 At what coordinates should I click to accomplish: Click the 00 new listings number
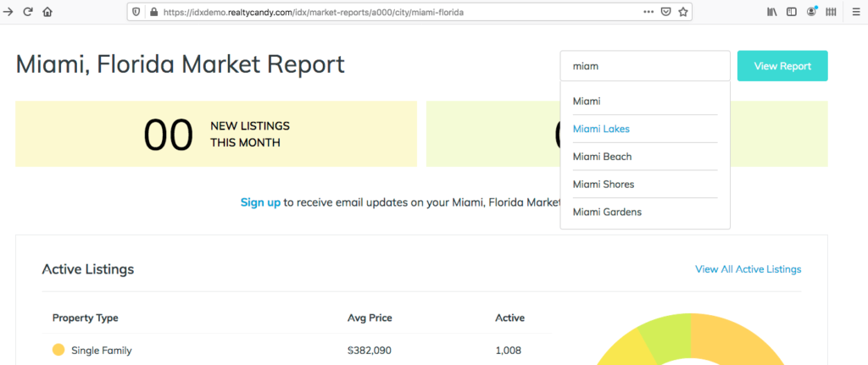pos(169,134)
